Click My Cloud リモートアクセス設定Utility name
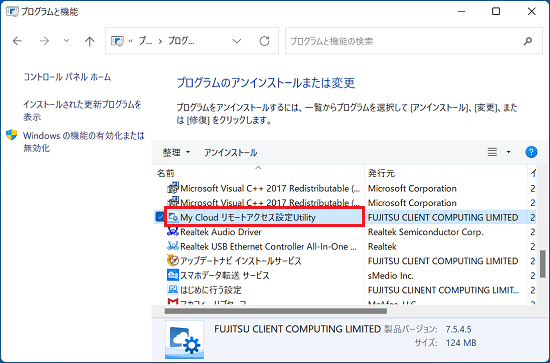 click(x=248, y=217)
